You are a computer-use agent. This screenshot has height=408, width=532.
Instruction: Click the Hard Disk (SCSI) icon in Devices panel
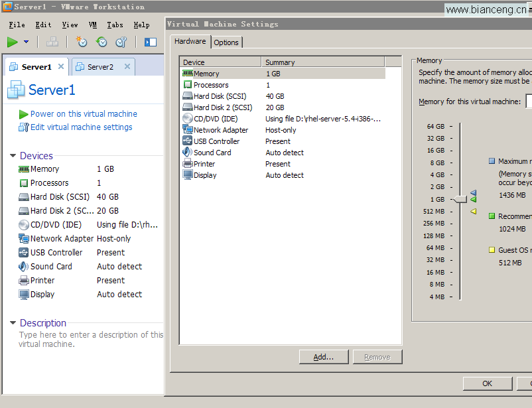(x=23, y=197)
